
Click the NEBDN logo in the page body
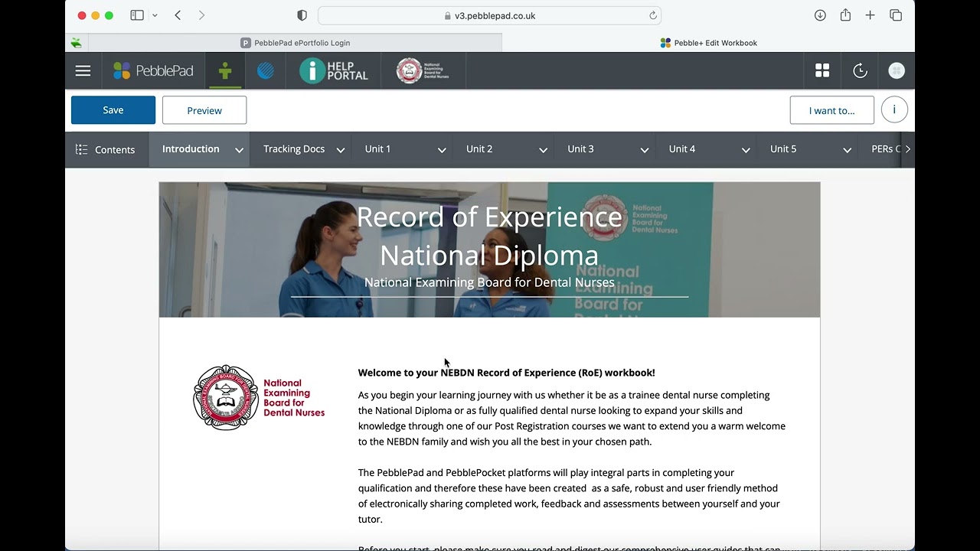pyautogui.click(x=259, y=397)
